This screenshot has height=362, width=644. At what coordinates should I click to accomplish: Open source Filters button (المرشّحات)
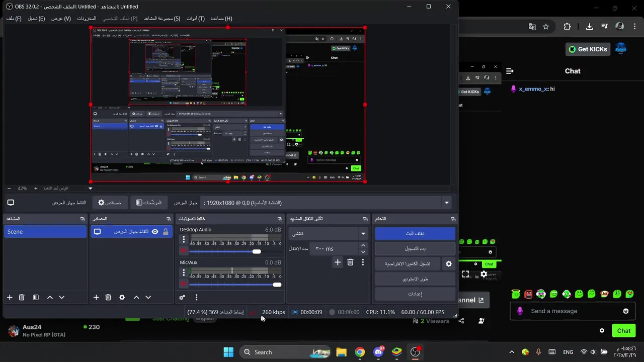148,203
